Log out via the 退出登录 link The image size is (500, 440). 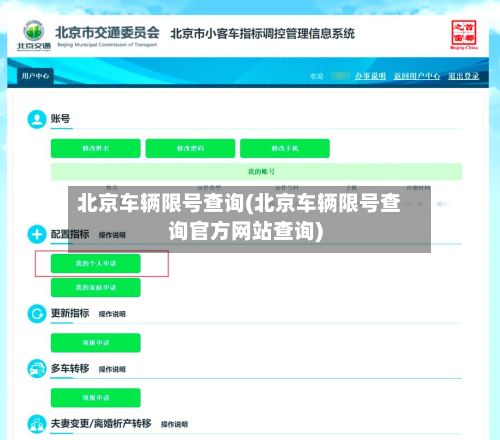463,76
